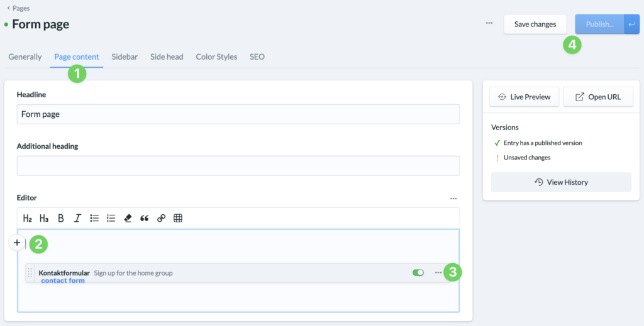Screen dimensions: 644x326
Task: Insert a table in the editor
Action: [178, 218]
